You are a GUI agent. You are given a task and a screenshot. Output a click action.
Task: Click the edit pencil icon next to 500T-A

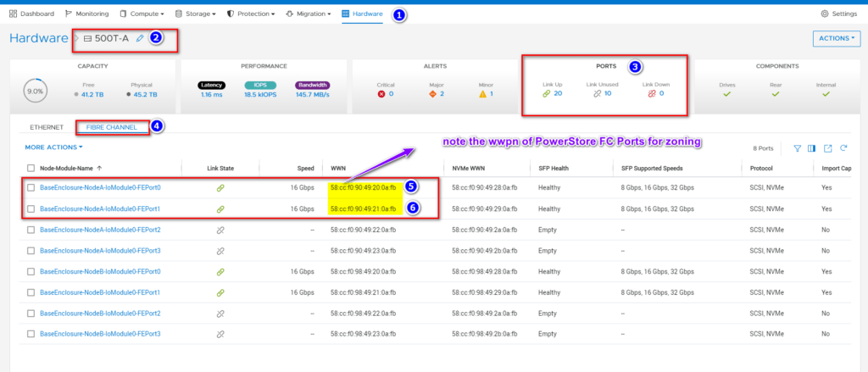point(140,38)
